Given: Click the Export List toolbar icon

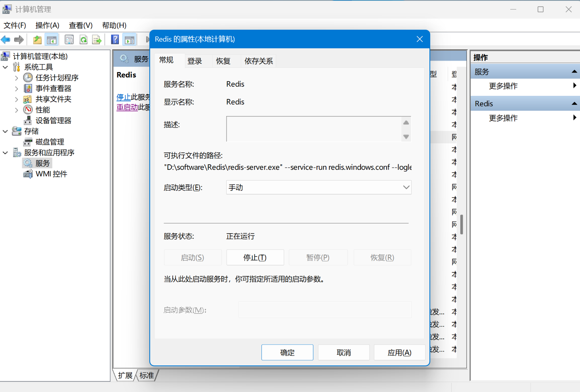Looking at the screenshot, I should (97, 40).
